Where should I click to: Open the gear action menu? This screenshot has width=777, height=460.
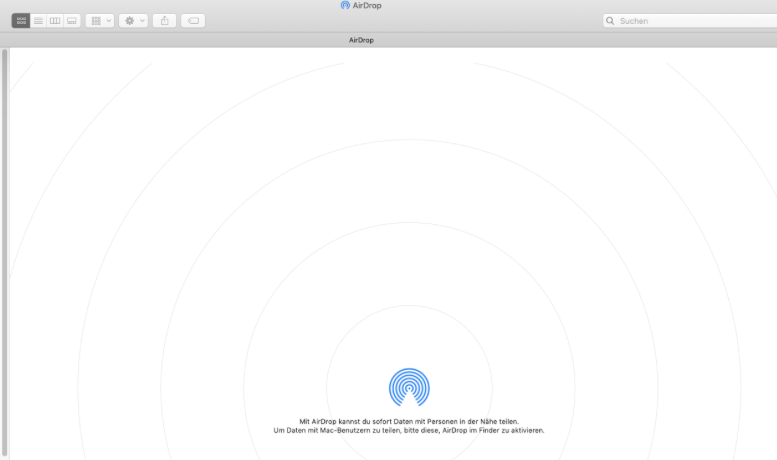click(133, 21)
